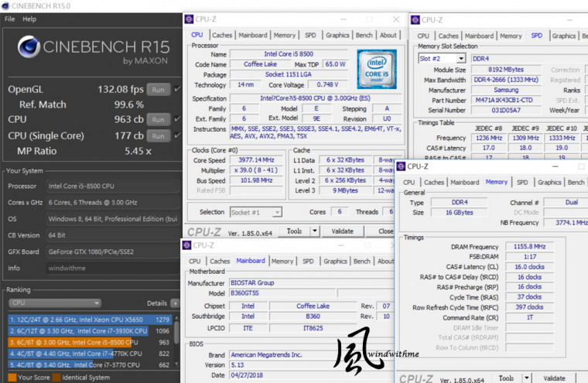Screen dimensions: 588x383
Task: Click the orange Your Score color swatch
Action: [10, 378]
